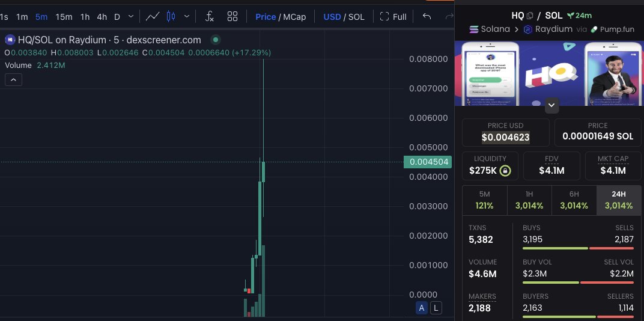Open the indicators fx menu
The height and width of the screenshot is (321, 644).
(x=210, y=16)
